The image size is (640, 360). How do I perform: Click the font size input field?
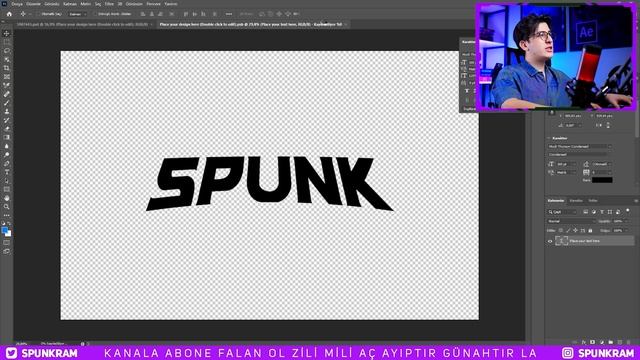point(565,164)
